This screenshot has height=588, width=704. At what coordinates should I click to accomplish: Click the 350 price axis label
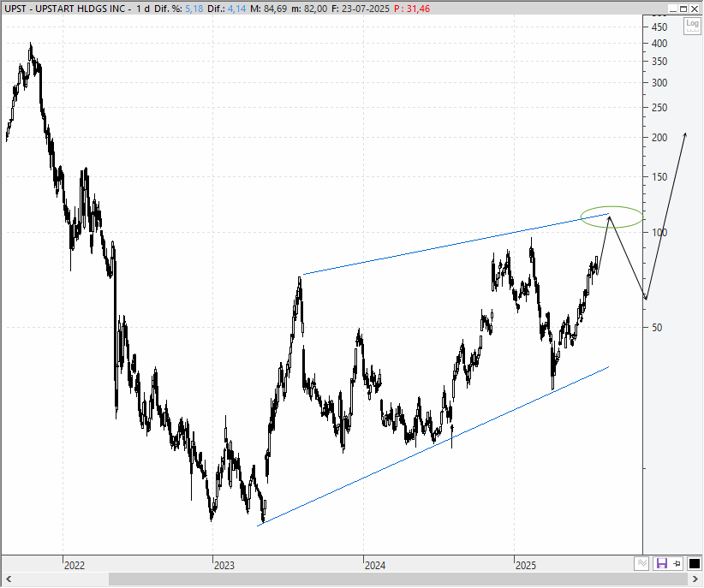659,62
